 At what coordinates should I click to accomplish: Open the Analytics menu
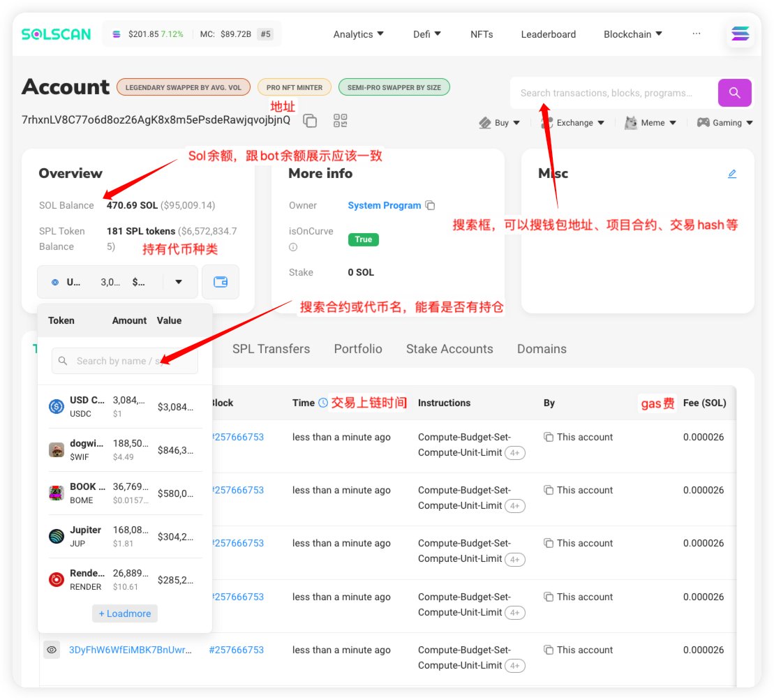tap(357, 34)
